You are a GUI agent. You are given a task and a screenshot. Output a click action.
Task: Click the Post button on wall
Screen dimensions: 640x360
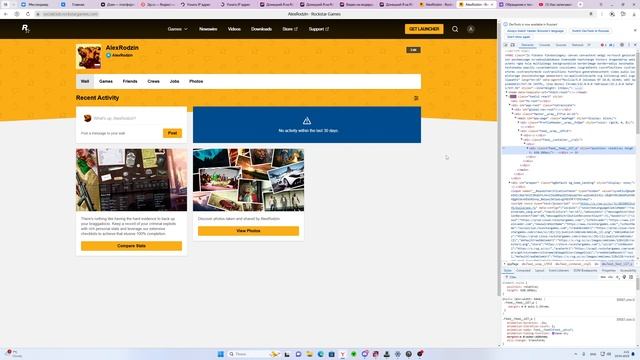click(x=172, y=133)
